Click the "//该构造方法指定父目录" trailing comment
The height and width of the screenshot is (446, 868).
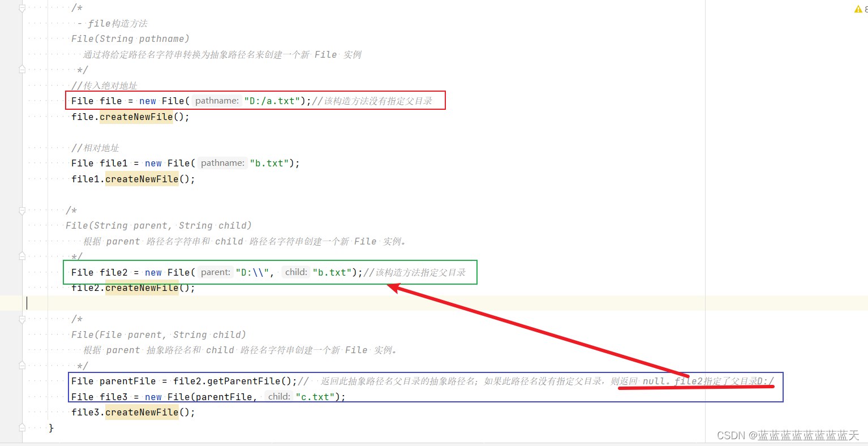(415, 272)
